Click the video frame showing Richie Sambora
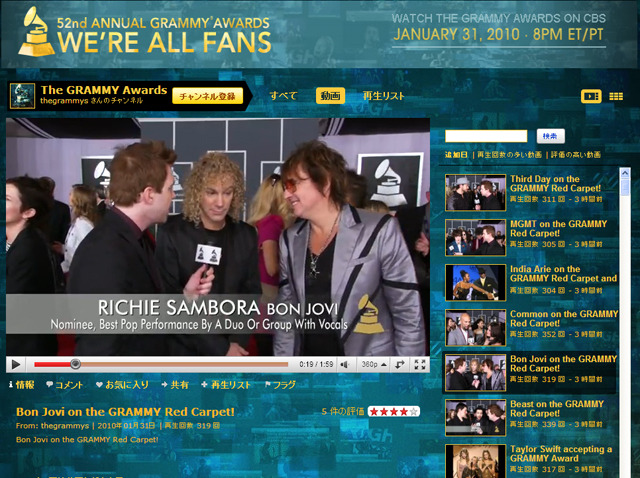The width and height of the screenshot is (640, 478). point(218,237)
